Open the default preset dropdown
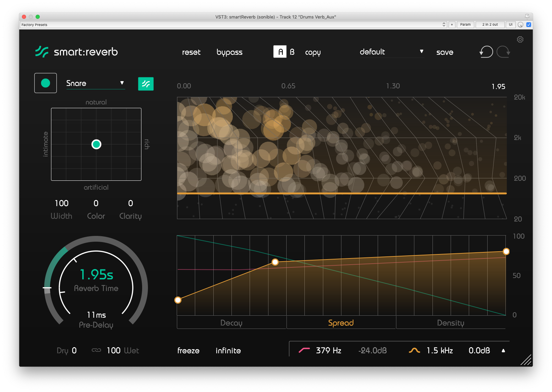 point(392,52)
